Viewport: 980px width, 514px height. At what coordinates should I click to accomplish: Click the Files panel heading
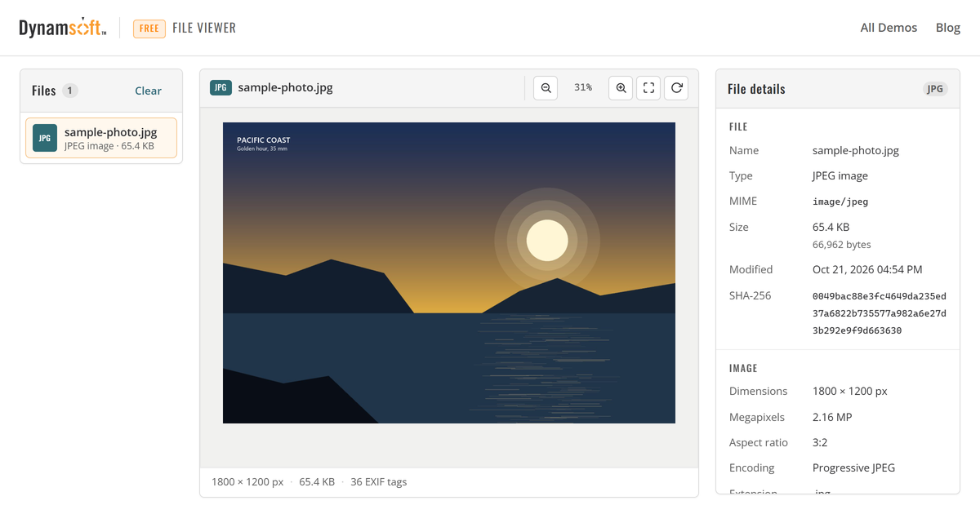[44, 91]
